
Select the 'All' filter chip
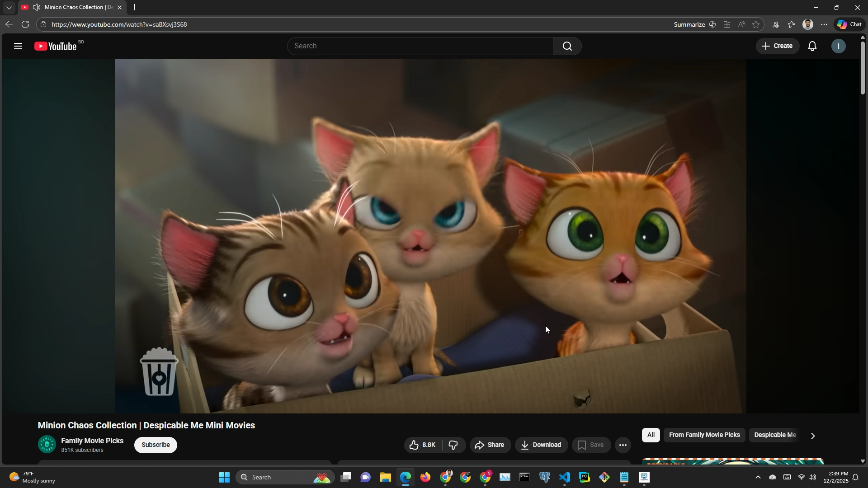click(651, 435)
